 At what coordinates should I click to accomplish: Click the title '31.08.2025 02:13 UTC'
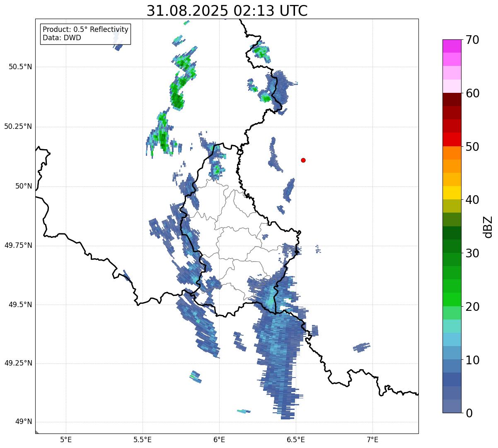point(227,11)
